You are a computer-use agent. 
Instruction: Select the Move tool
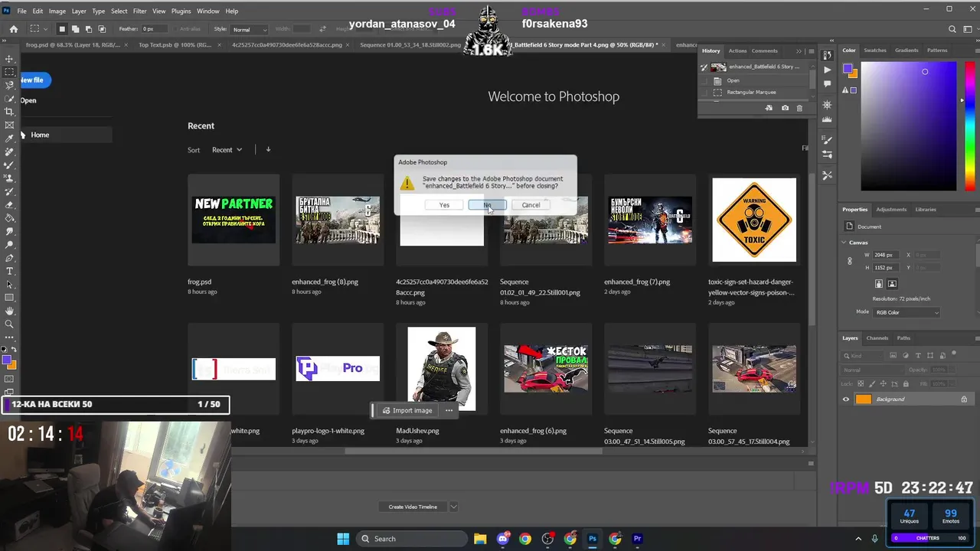tap(9, 59)
